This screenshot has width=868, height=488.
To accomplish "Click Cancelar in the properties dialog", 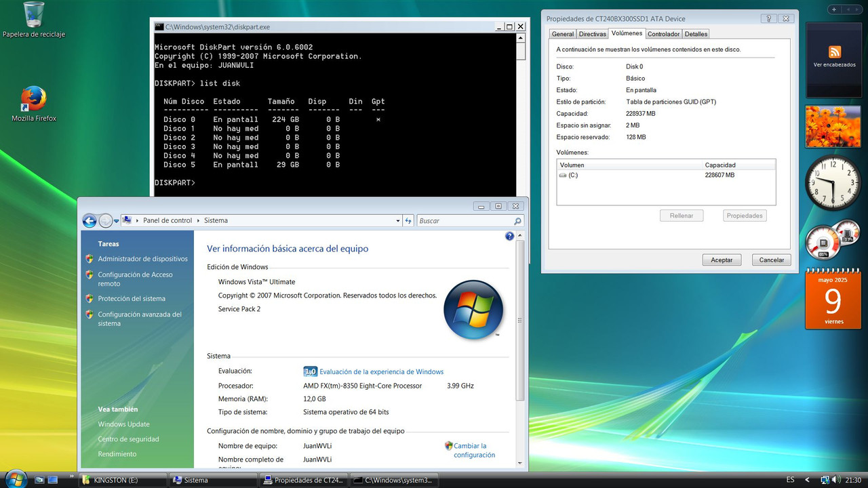I will [771, 260].
